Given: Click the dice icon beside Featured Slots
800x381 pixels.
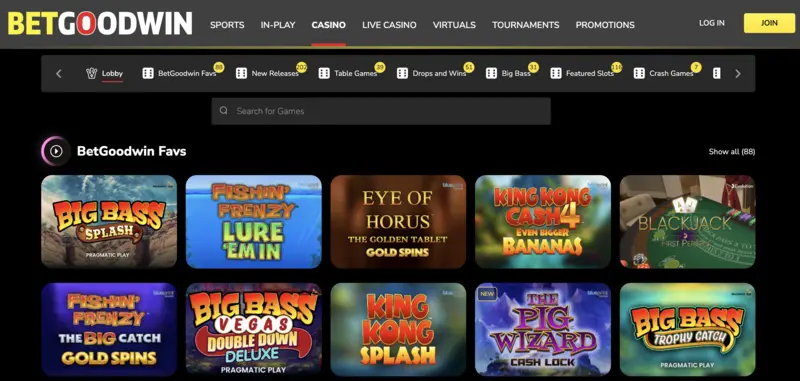Looking at the screenshot, I should [x=556, y=73].
